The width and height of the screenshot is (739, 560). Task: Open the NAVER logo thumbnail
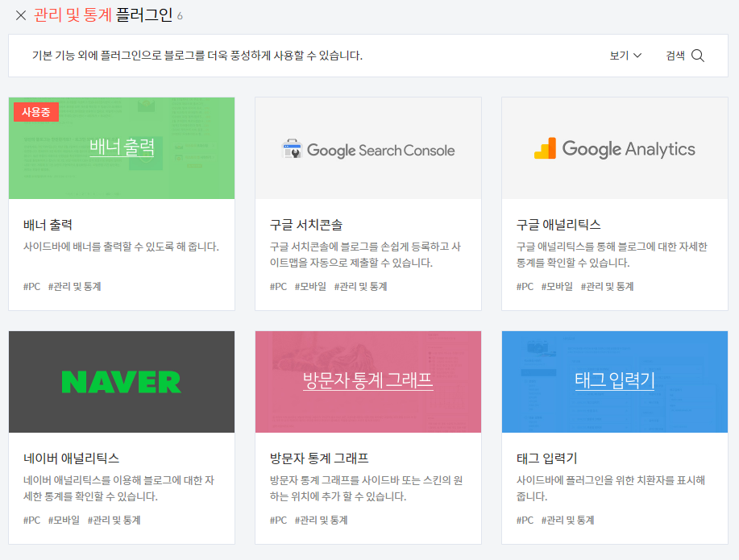[x=122, y=382]
